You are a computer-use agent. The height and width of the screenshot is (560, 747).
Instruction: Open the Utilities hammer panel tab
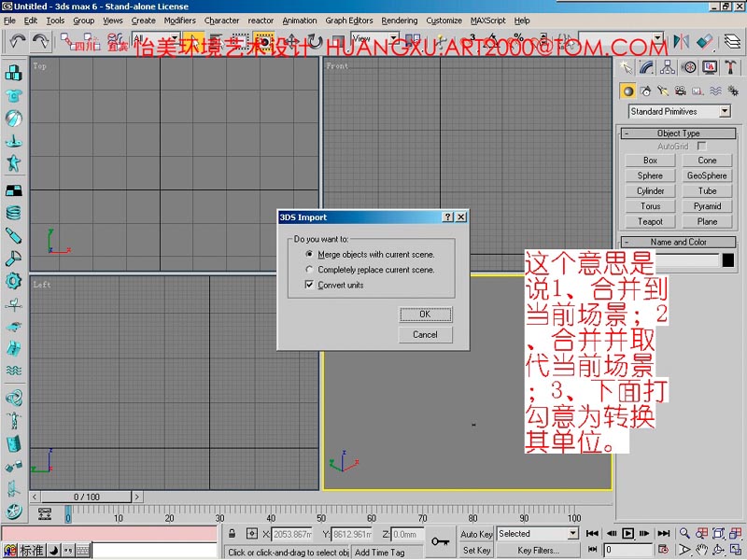[x=731, y=67]
